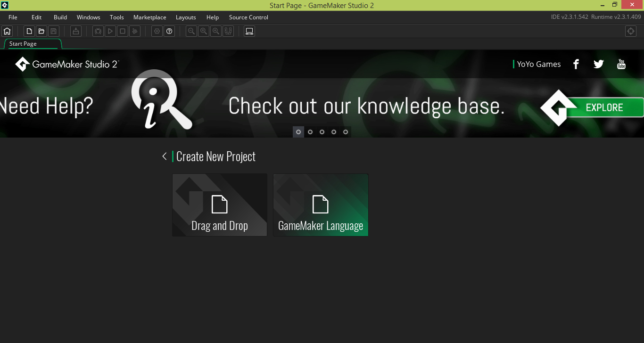644x343 pixels.
Task: Click the 'Runtime v2.3.1.409' version text
Action: pos(616,17)
